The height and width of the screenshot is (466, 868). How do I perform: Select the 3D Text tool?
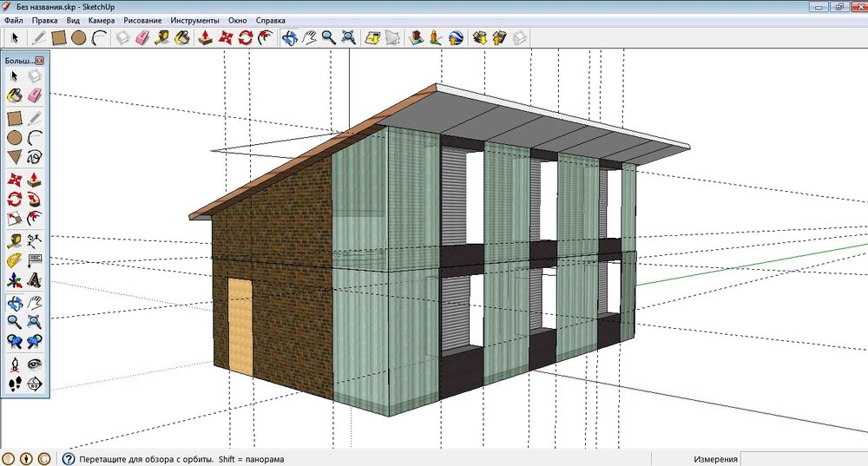[35, 279]
